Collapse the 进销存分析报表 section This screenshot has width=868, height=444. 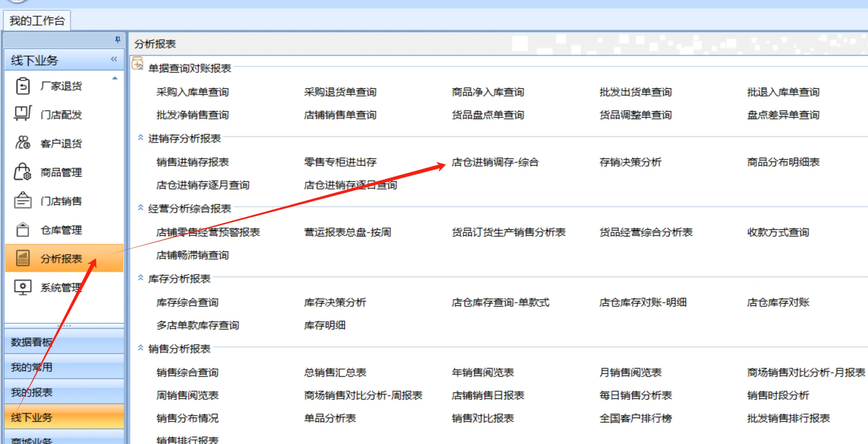pyautogui.click(x=141, y=138)
